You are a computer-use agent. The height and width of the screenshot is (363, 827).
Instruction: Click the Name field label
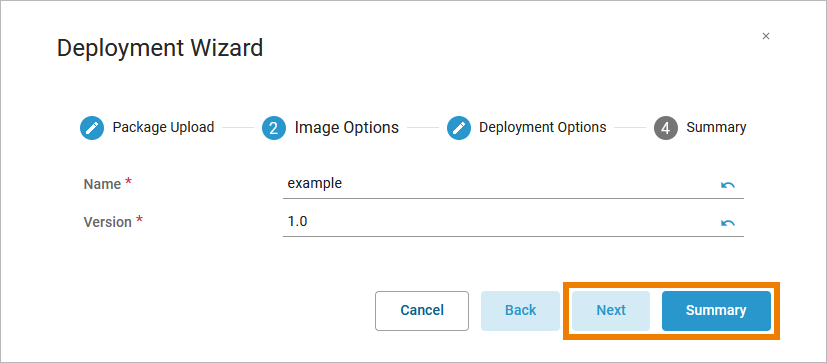102,184
